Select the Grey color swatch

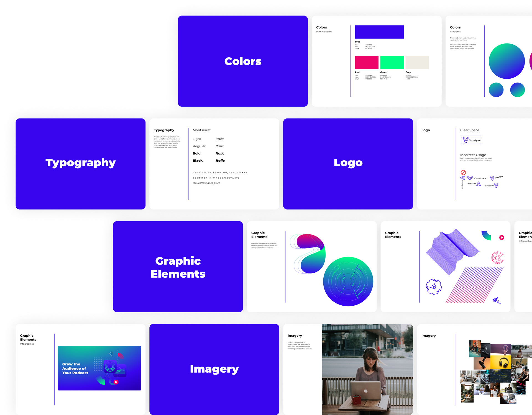coord(417,63)
